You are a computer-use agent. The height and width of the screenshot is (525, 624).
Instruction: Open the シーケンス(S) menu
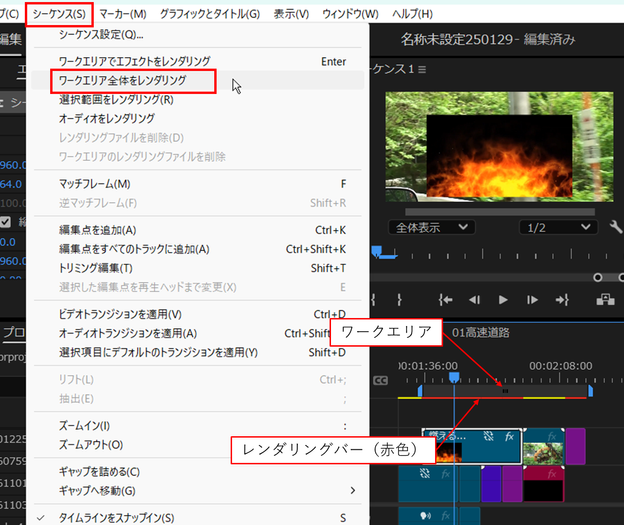[59, 14]
